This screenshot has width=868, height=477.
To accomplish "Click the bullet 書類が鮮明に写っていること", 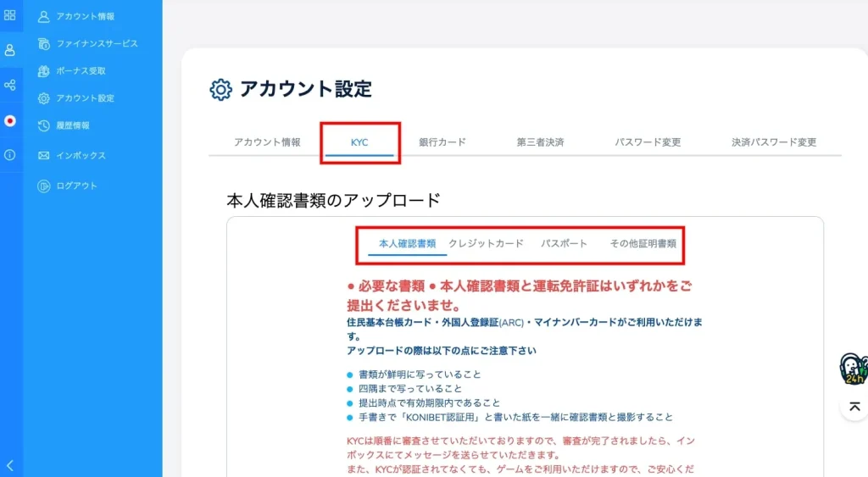I will 420,374.
